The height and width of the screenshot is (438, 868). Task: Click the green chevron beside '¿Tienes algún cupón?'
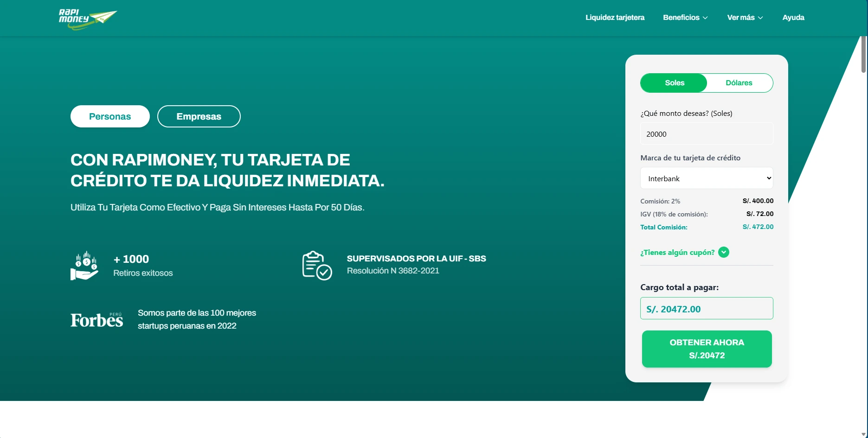723,252
